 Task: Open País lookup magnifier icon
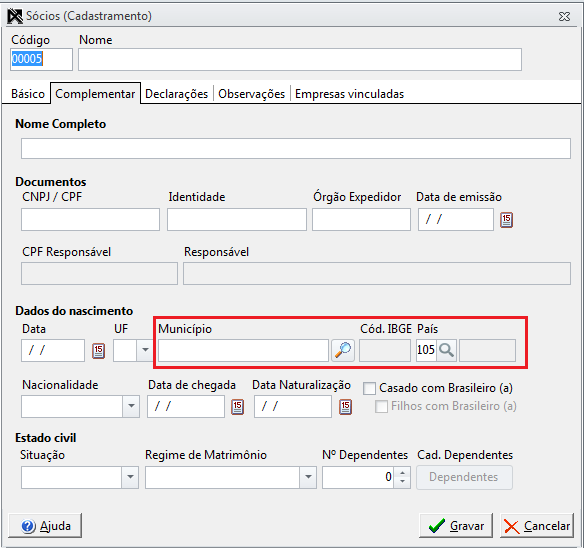pyautogui.click(x=446, y=350)
